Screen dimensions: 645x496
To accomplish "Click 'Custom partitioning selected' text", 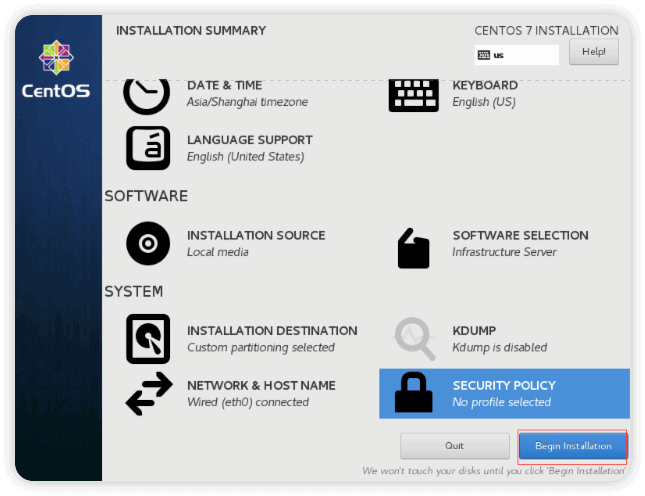I will coord(261,348).
